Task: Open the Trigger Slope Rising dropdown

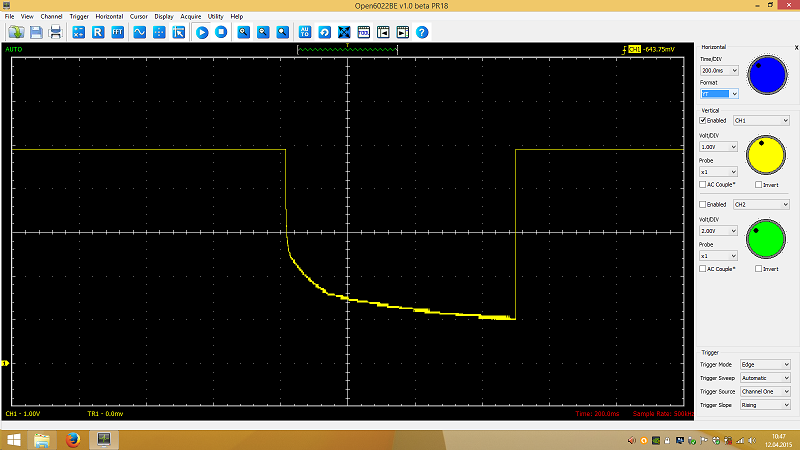Action: [x=765, y=405]
